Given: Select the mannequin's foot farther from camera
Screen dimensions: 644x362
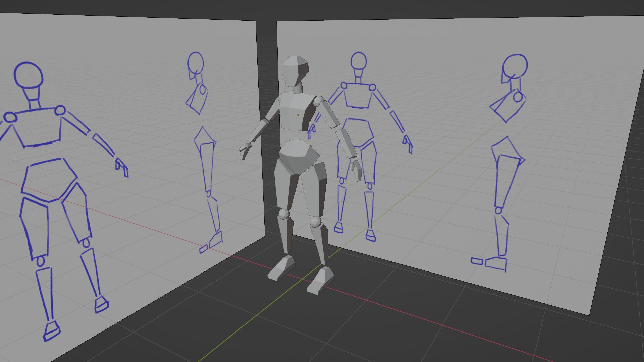Looking at the screenshot, I should pos(281,268).
